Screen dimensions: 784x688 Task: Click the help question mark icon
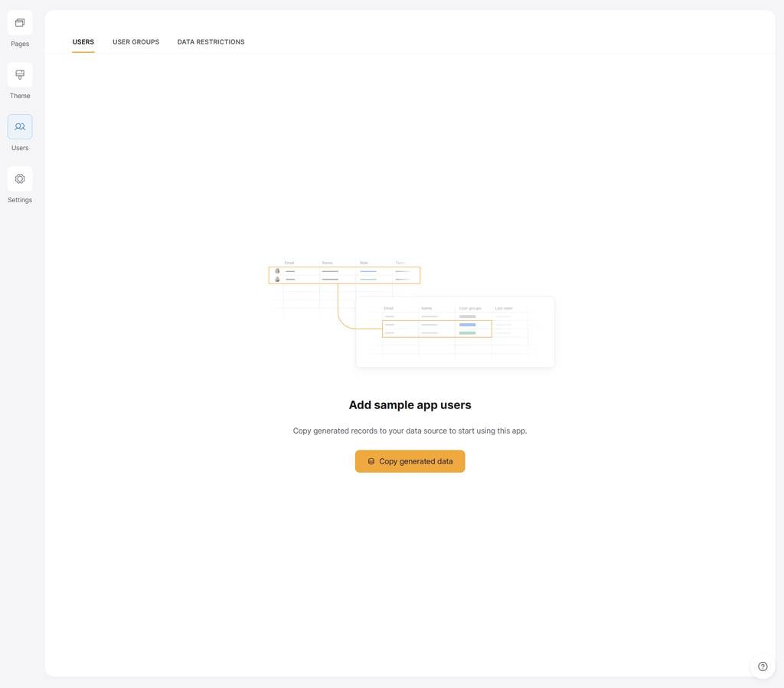[763, 666]
